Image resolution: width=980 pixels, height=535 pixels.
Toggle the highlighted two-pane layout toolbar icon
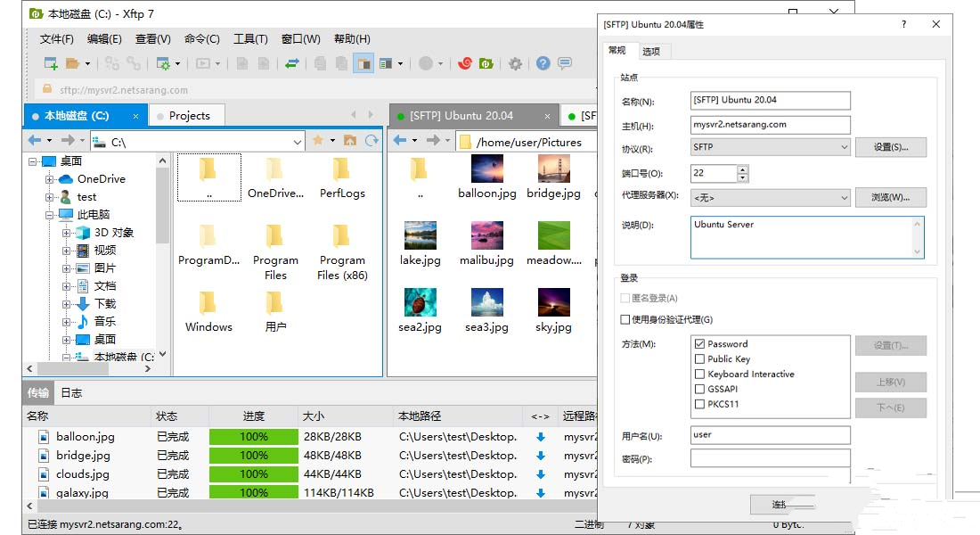[x=363, y=63]
